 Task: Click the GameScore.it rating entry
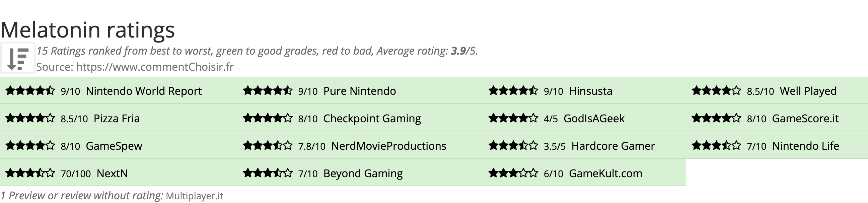(x=805, y=118)
